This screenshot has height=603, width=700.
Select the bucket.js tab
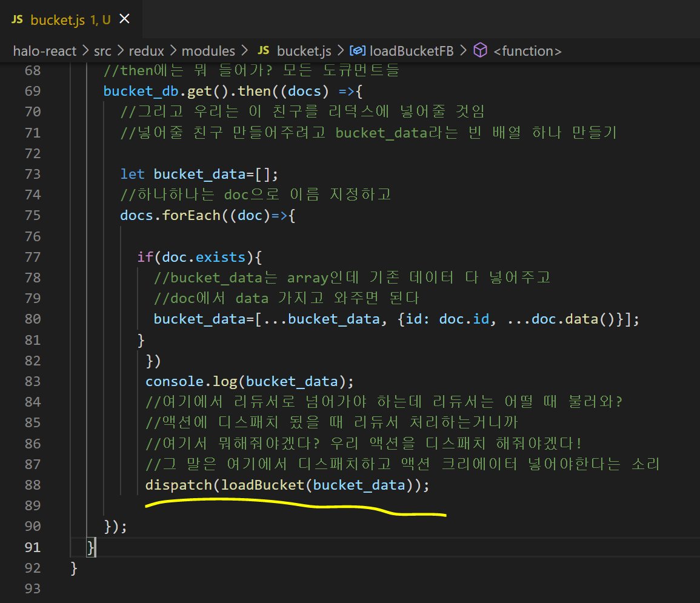71,19
